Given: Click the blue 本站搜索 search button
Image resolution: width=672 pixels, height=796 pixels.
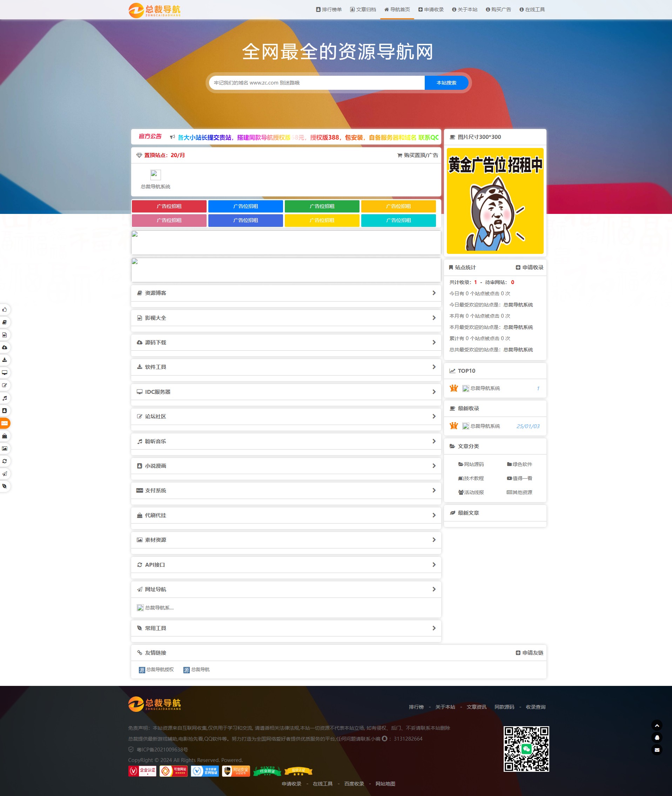Looking at the screenshot, I should click(x=446, y=83).
